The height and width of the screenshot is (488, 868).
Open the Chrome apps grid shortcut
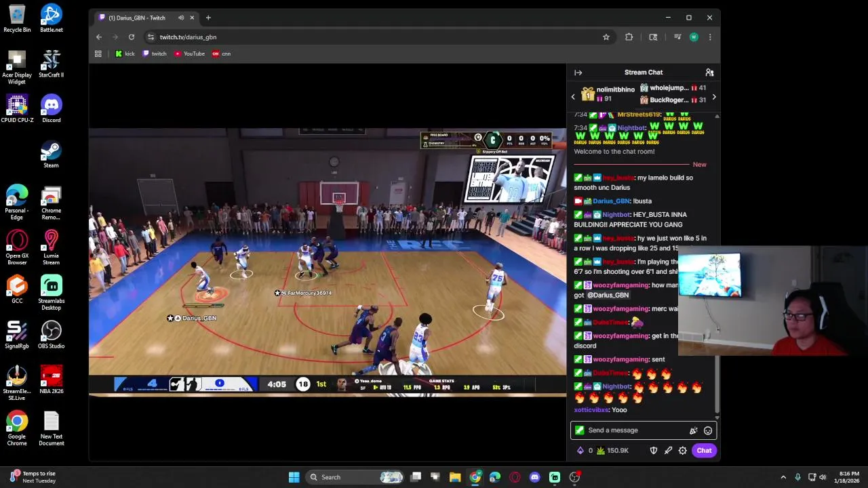[98, 54]
